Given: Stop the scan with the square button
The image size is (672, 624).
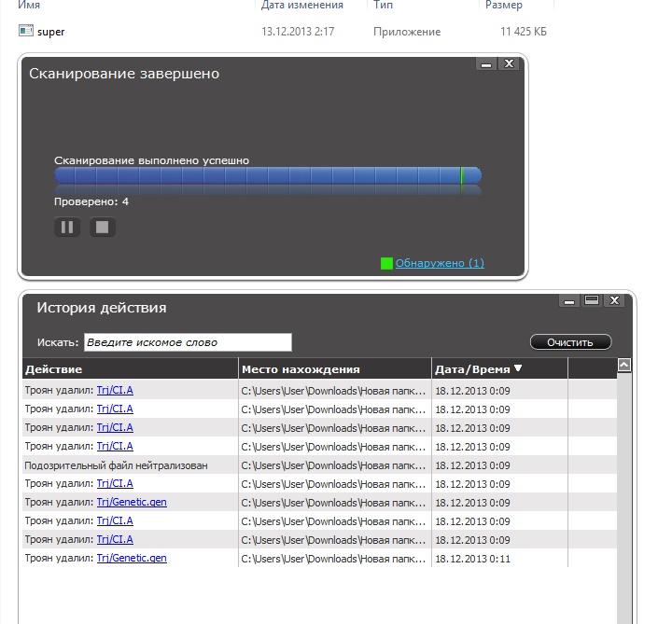Looking at the screenshot, I should point(102,227).
